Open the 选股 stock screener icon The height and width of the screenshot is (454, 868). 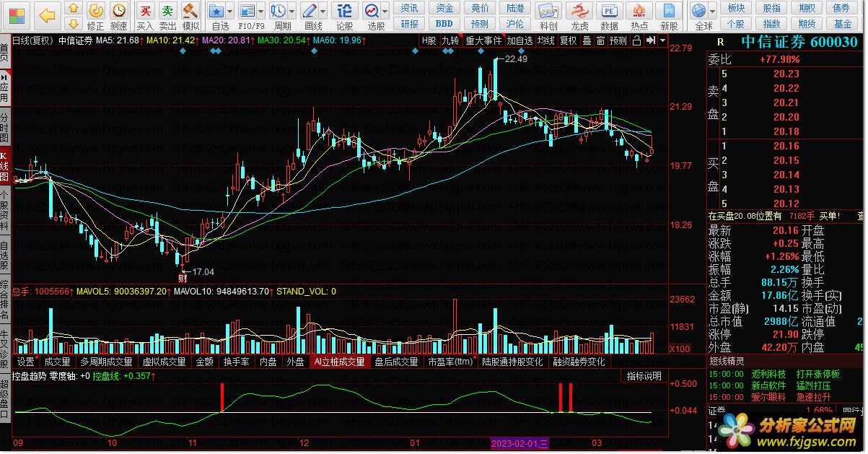(372, 10)
